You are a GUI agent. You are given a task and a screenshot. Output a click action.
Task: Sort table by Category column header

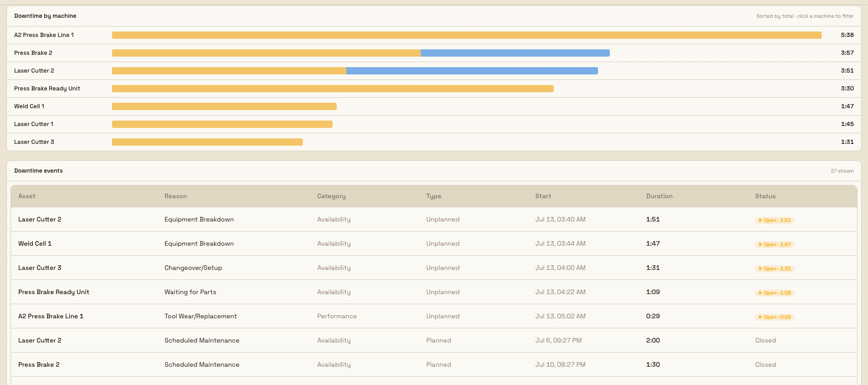331,196
